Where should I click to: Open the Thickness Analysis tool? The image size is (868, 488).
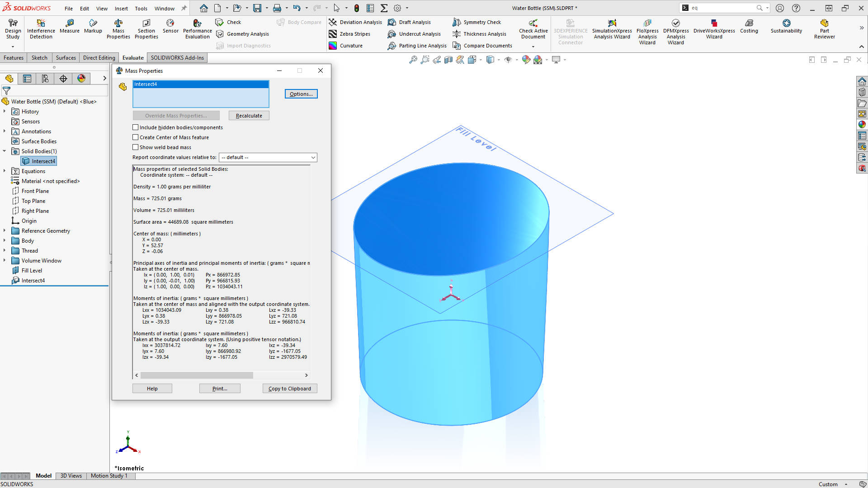[480, 33]
